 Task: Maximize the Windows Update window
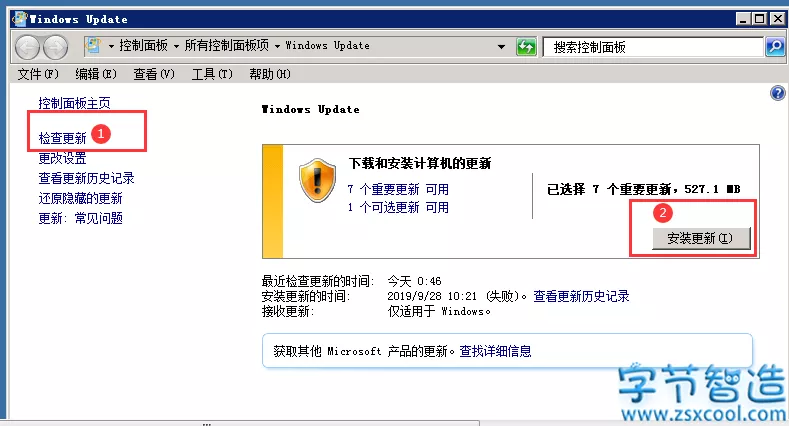point(760,19)
